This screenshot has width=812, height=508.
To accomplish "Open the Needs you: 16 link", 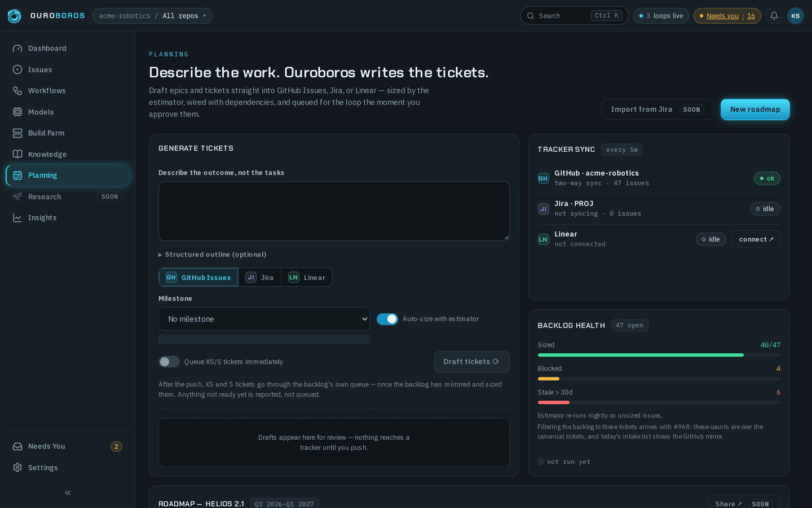I will (727, 16).
